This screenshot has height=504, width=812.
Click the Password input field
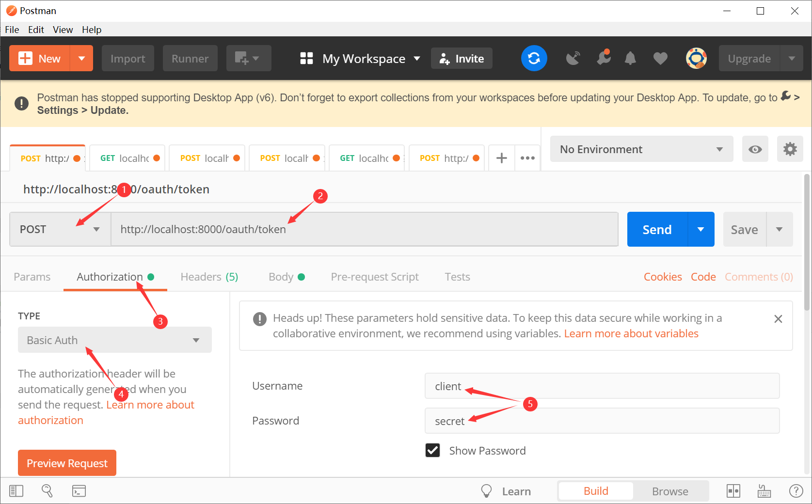(602, 421)
